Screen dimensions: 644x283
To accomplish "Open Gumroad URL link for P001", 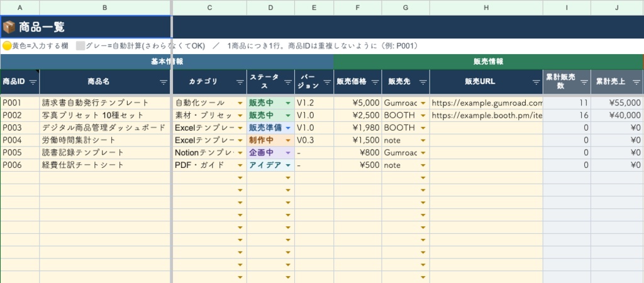I will [487, 103].
